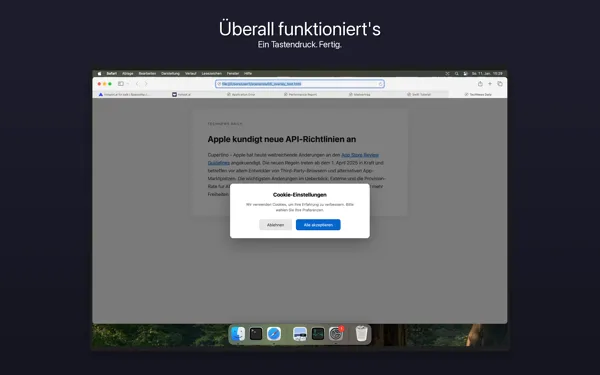Open the Bearbeiten menu
600x375 pixels.
point(147,73)
